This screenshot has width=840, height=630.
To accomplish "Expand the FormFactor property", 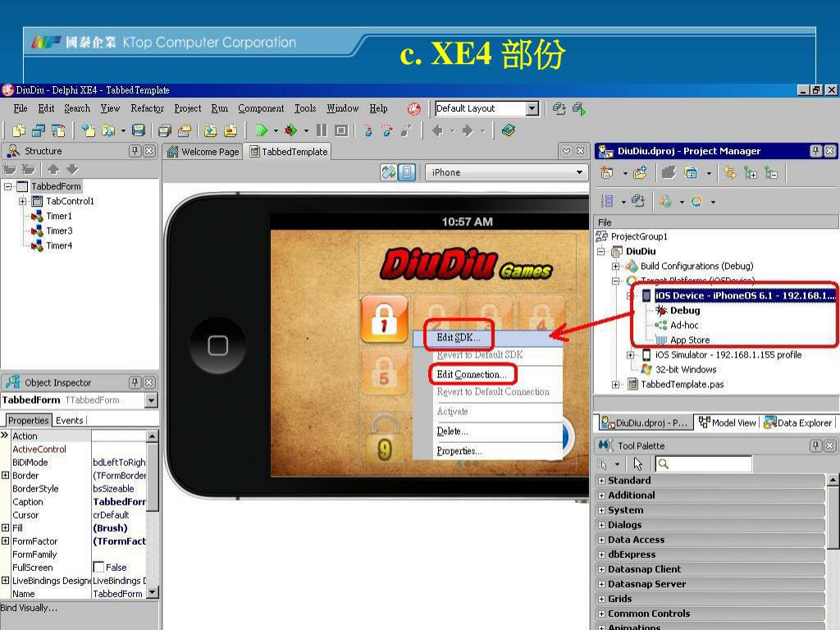I will (6, 541).
